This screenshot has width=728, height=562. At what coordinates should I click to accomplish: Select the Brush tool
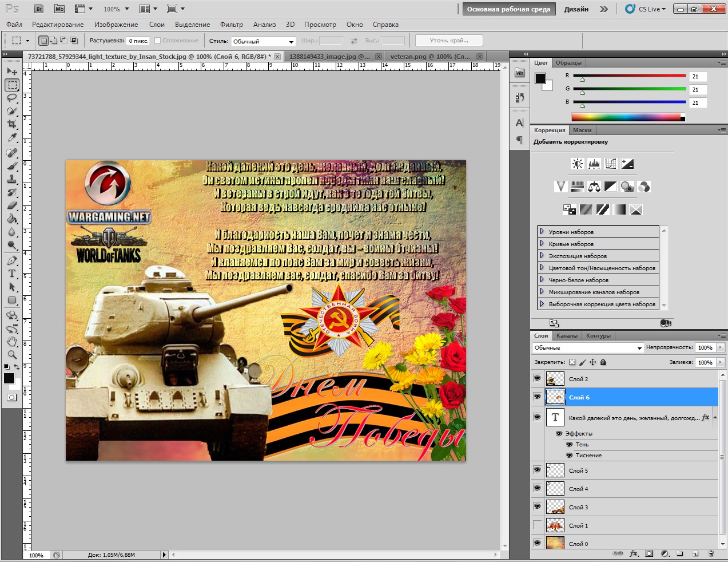[12, 166]
